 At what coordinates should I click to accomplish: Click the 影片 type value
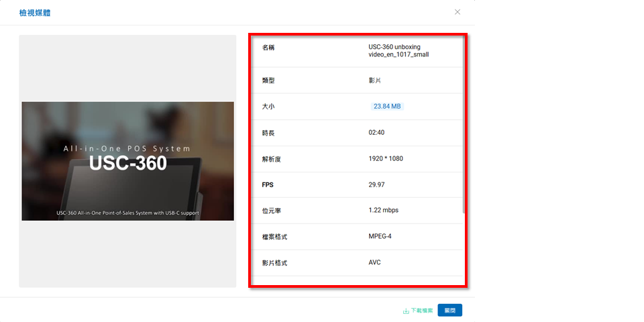tap(374, 80)
